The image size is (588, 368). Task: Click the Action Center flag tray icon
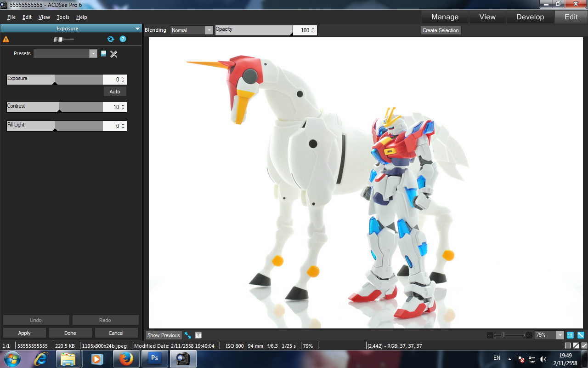(521, 359)
